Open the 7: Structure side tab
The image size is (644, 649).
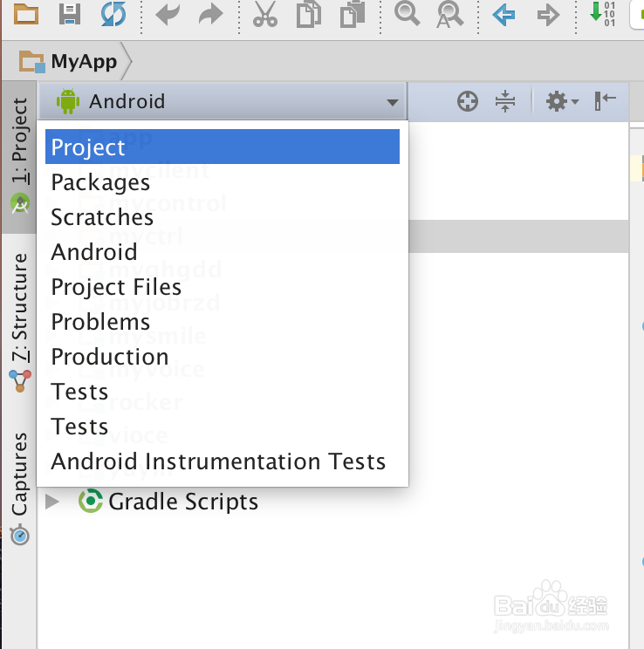[x=19, y=323]
